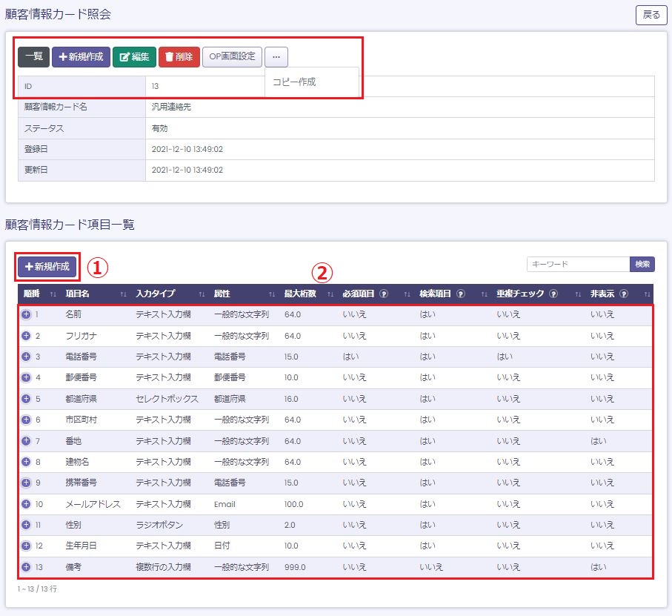Viewport: 672px width, 616px height.
Task: Expand the 名前 row with plus icon
Action: pos(26,315)
